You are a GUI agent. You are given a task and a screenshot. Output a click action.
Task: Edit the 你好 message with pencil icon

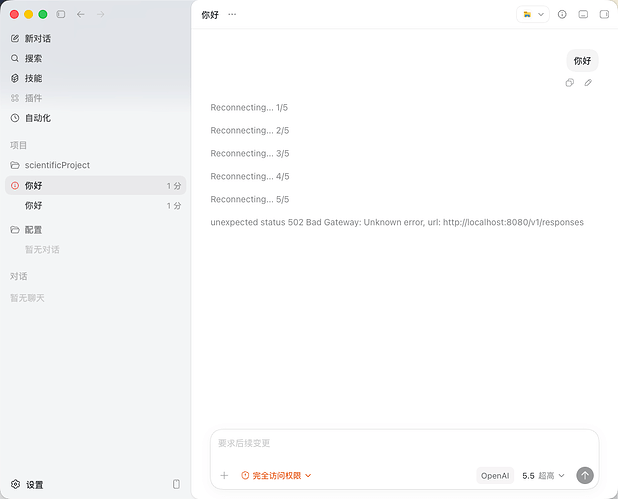pos(588,83)
